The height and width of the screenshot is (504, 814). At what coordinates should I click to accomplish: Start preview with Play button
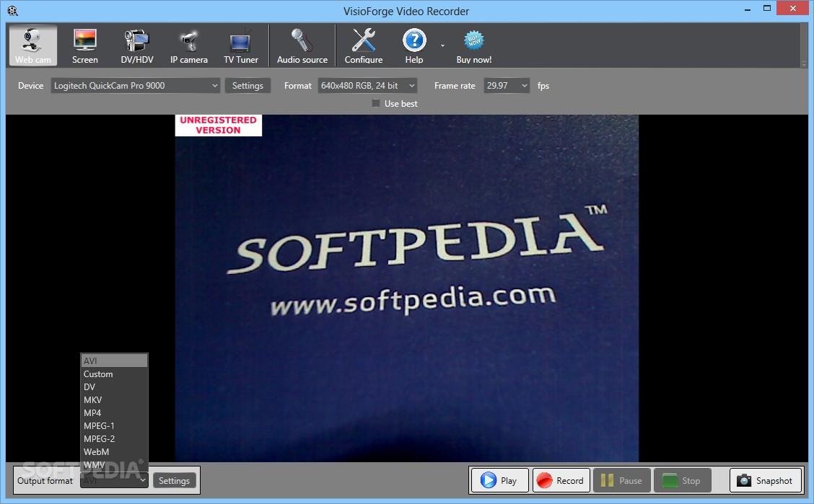pyautogui.click(x=500, y=480)
